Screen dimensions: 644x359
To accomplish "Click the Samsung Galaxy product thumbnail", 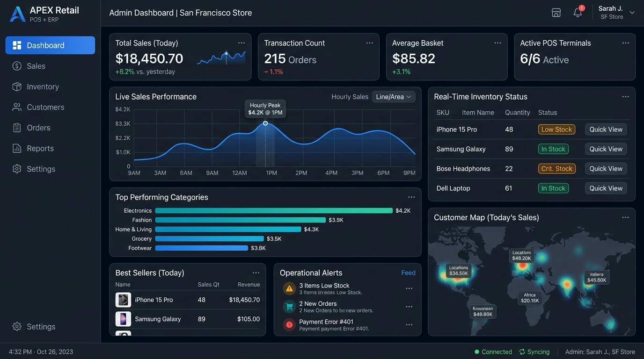I will 123,319.
